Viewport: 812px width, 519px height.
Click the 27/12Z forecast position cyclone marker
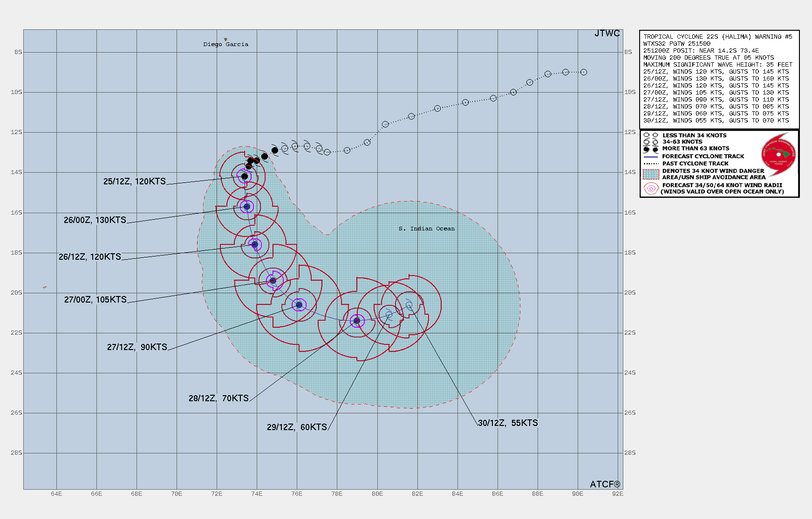tap(299, 305)
